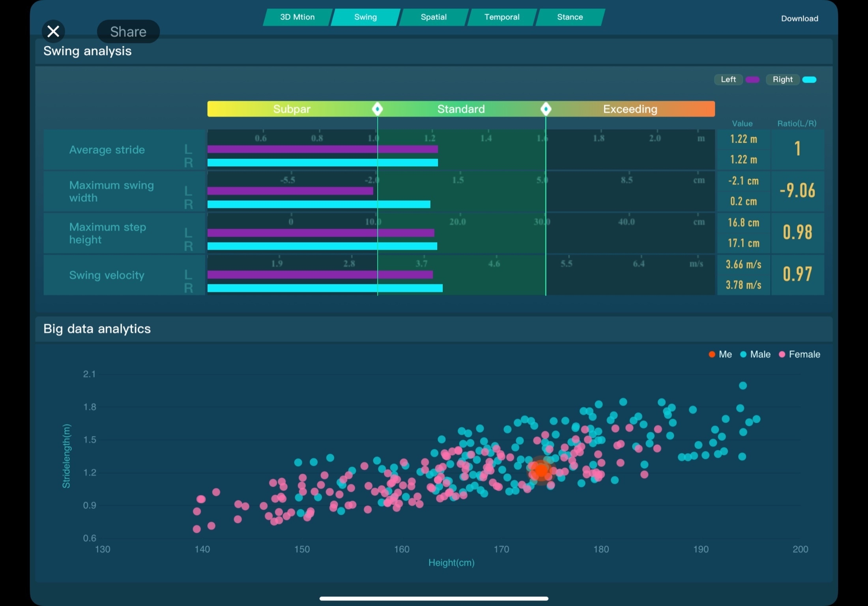868x606 pixels.
Task: Hide the Male series in legend
Action: pyautogui.click(x=755, y=354)
